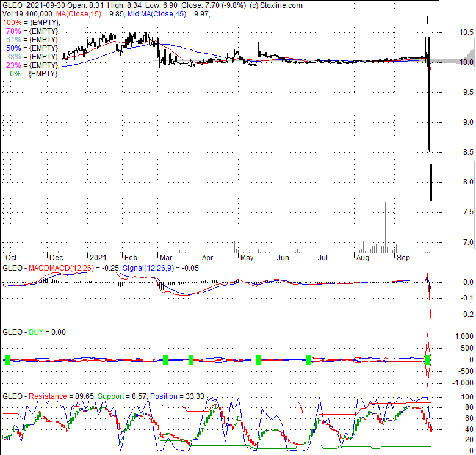Click the 100 label on position axis

coord(467,397)
